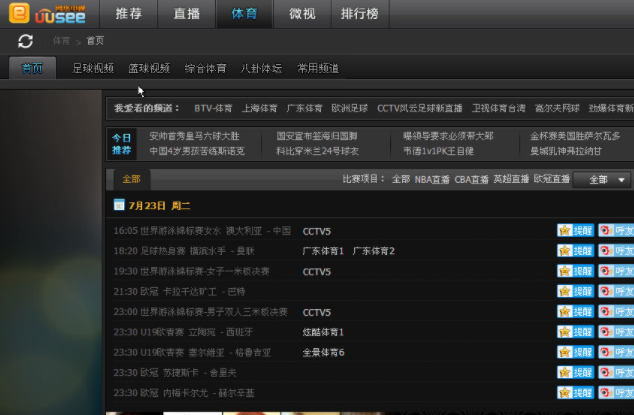Select 全部 link after 比赛项目
Screen dimensions: 634x415
401,179
